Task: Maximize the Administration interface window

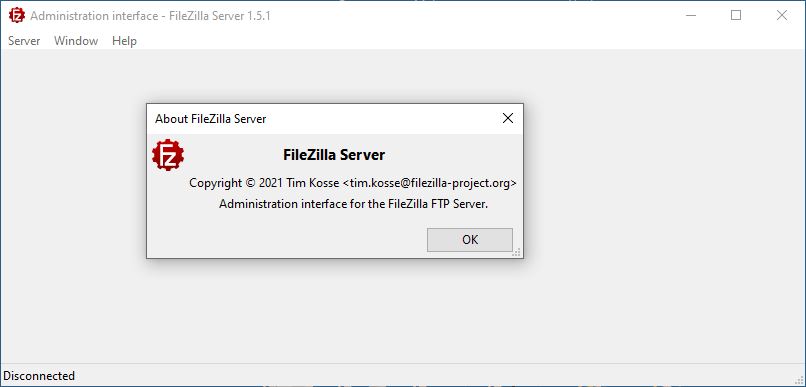Action: click(736, 15)
